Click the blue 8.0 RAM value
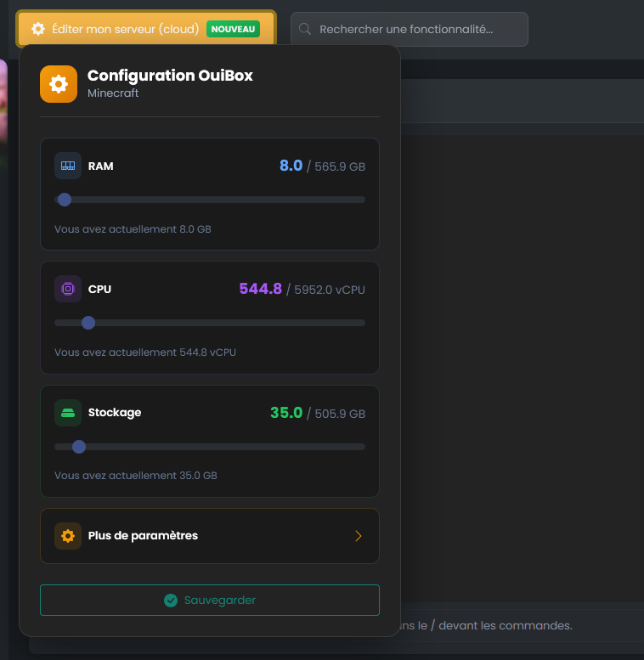 click(291, 166)
